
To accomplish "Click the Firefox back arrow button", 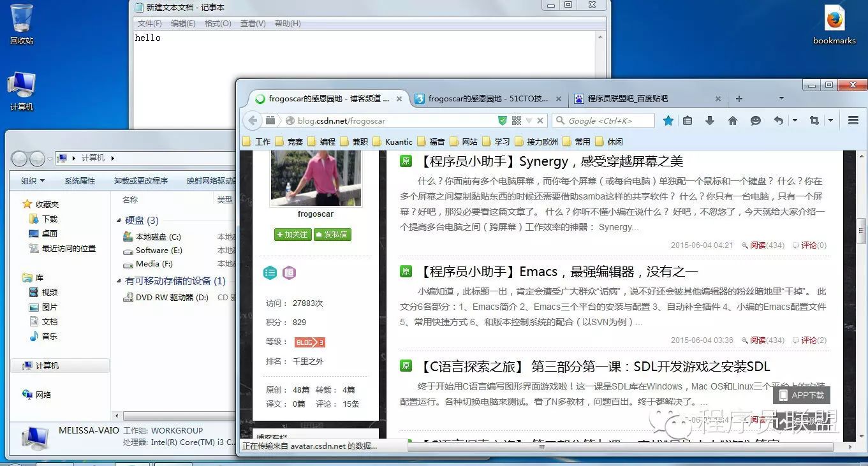I will point(253,120).
